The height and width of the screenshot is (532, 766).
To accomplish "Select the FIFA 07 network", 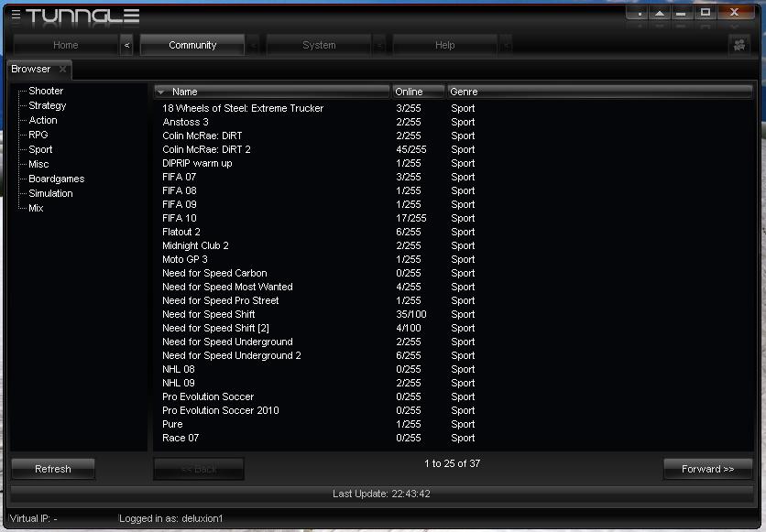I will pos(454,177).
